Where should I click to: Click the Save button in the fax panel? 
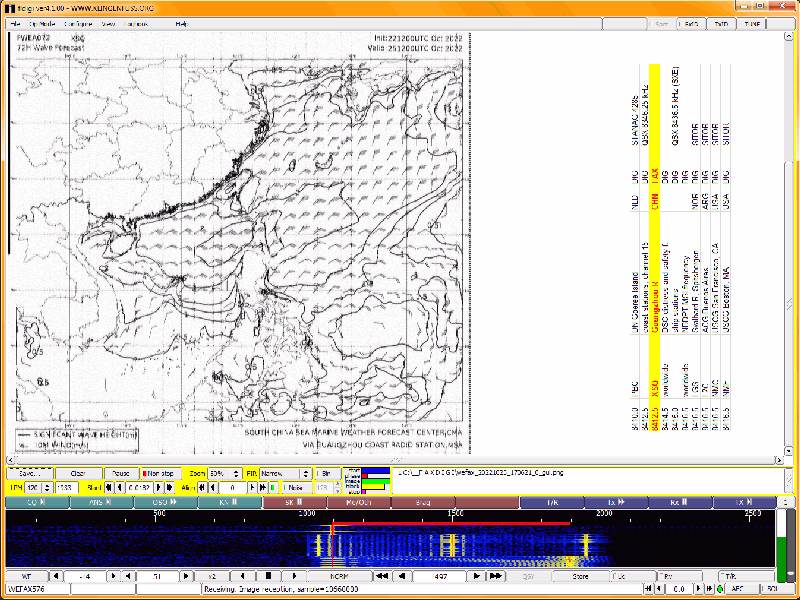click(28, 473)
